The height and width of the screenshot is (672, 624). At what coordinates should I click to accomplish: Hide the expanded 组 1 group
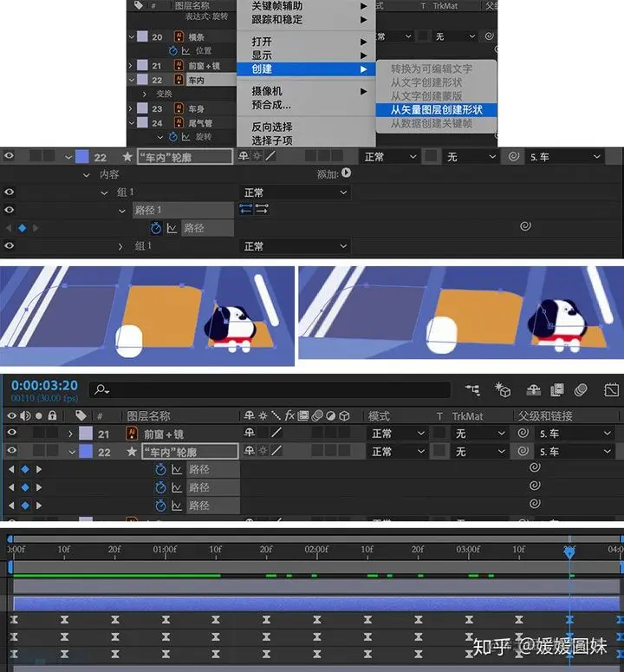[9, 192]
